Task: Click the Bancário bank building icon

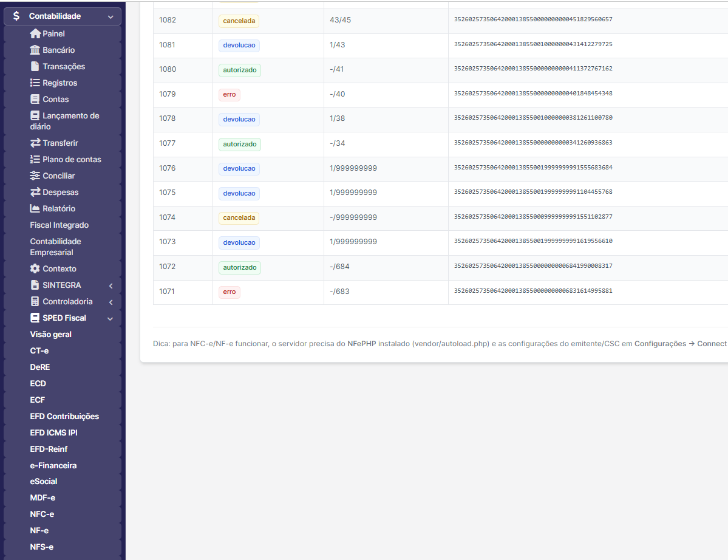Action: pyautogui.click(x=35, y=50)
